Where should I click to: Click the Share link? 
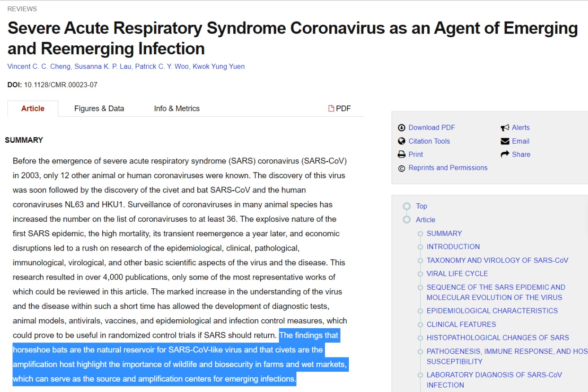click(521, 154)
